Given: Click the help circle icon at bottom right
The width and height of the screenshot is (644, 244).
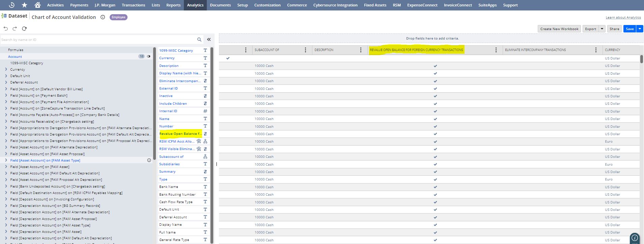Looking at the screenshot, I should pyautogui.click(x=635, y=238).
